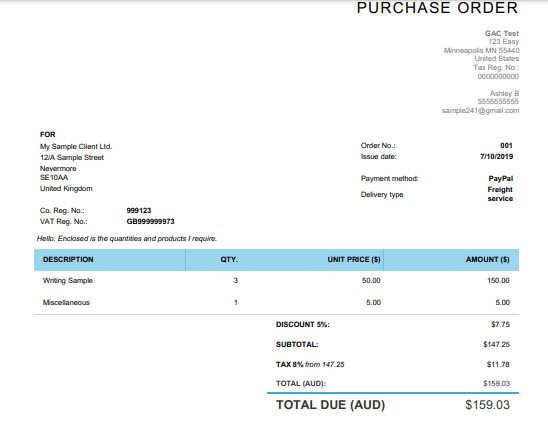Click the Payment method label
This screenshot has width=548, height=436.
389,179
